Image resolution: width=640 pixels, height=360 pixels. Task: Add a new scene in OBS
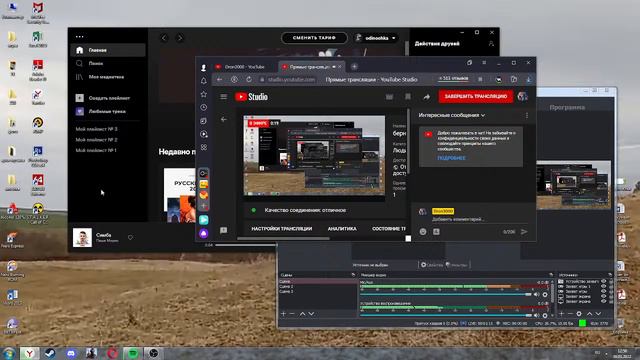coord(284,314)
